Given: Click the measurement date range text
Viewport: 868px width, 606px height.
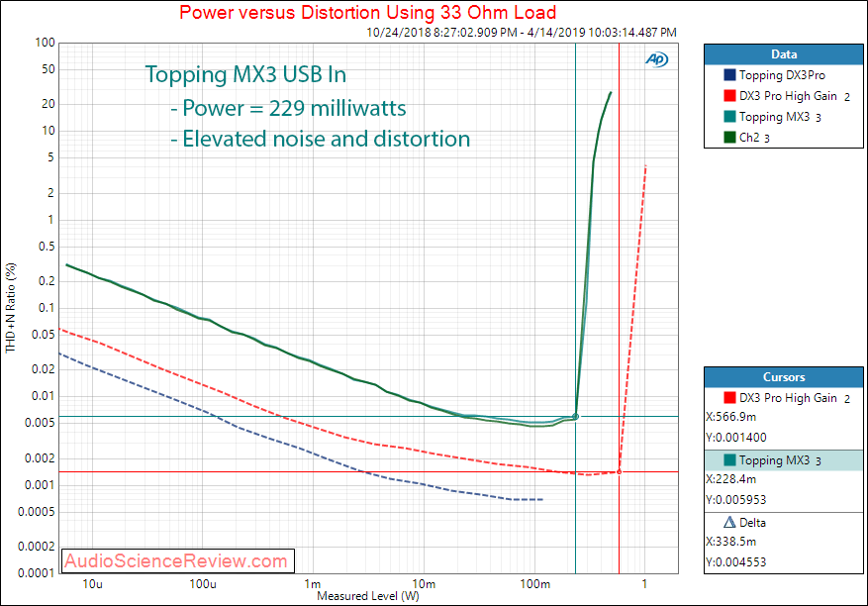Looking at the screenshot, I should click(x=522, y=33).
